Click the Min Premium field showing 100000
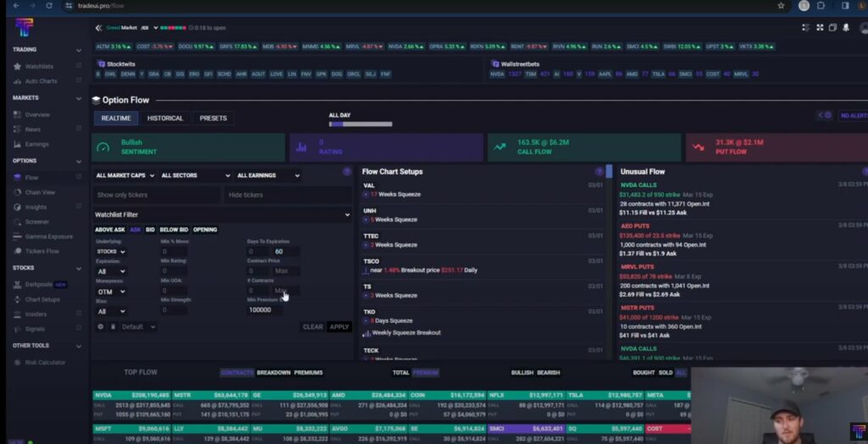 tap(264, 310)
